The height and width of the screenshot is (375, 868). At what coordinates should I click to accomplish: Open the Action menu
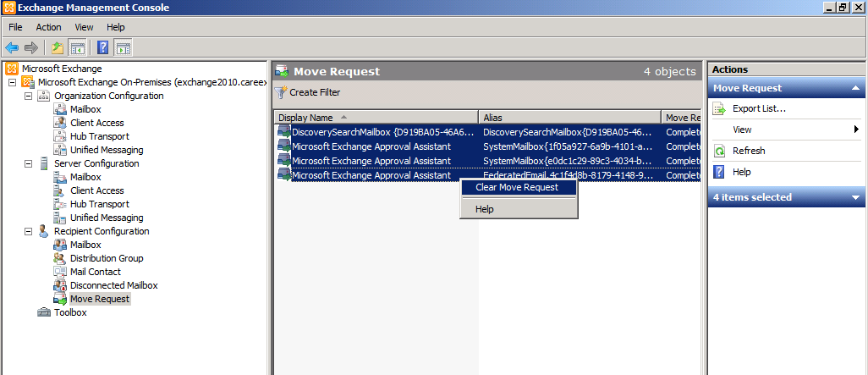[49, 27]
